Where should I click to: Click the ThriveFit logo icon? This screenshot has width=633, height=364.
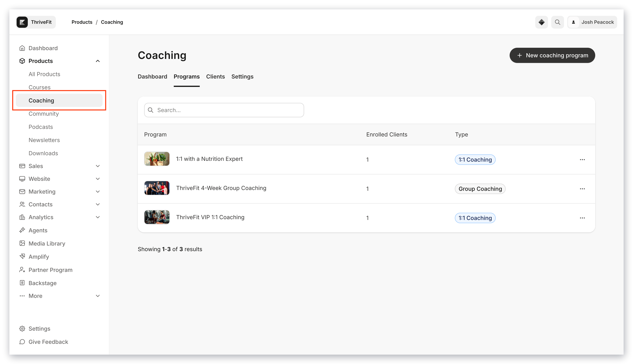(x=22, y=22)
